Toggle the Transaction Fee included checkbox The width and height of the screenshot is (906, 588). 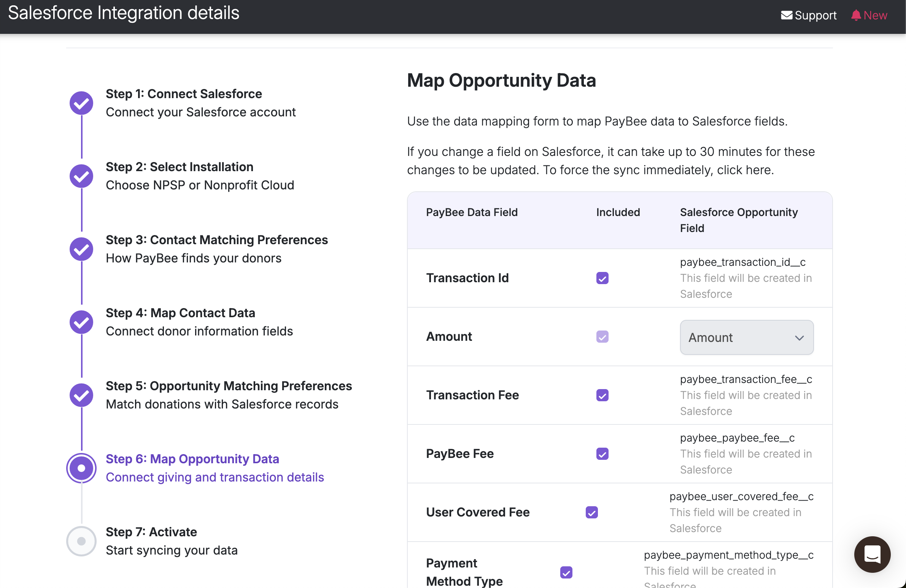602,396
